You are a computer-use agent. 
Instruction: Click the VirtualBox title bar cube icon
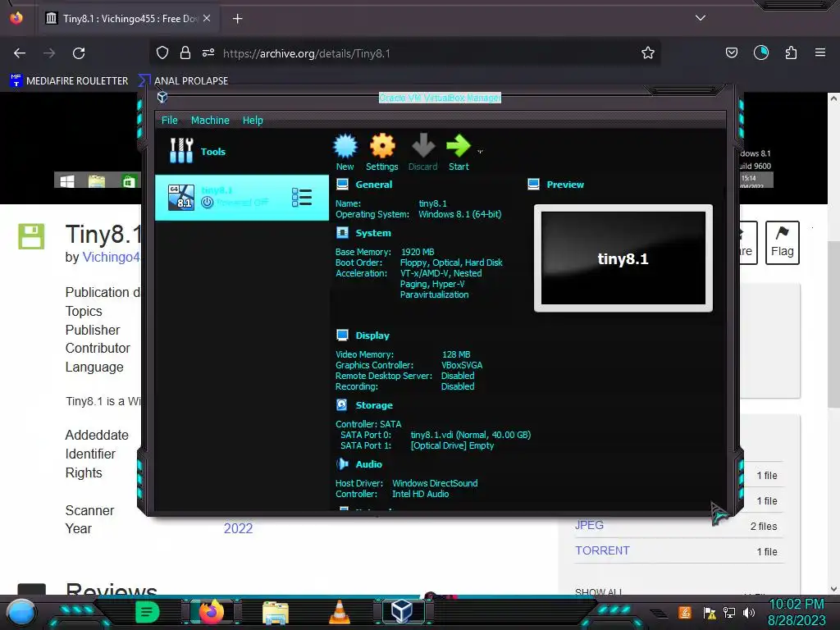pos(162,97)
